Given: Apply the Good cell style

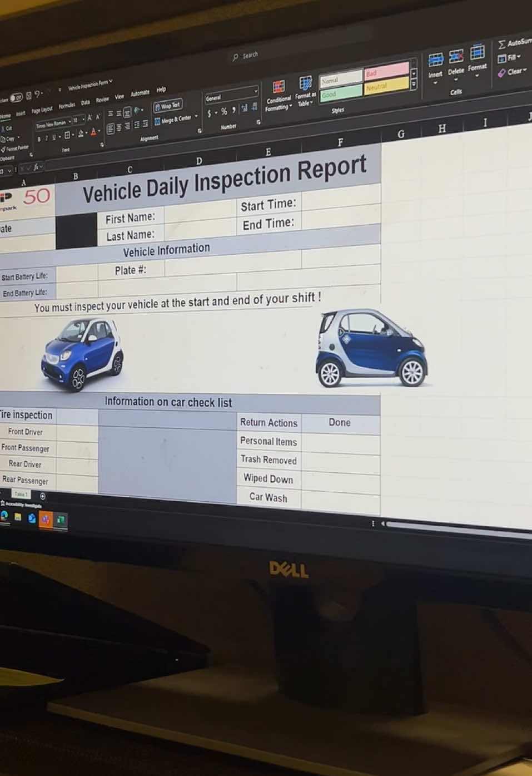Looking at the screenshot, I should (342, 93).
